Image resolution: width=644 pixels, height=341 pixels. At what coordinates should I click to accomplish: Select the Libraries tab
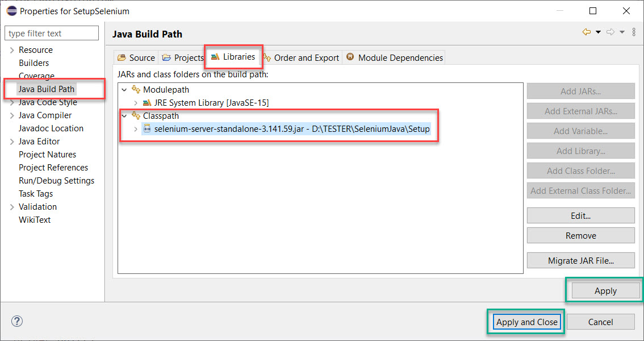(233, 57)
